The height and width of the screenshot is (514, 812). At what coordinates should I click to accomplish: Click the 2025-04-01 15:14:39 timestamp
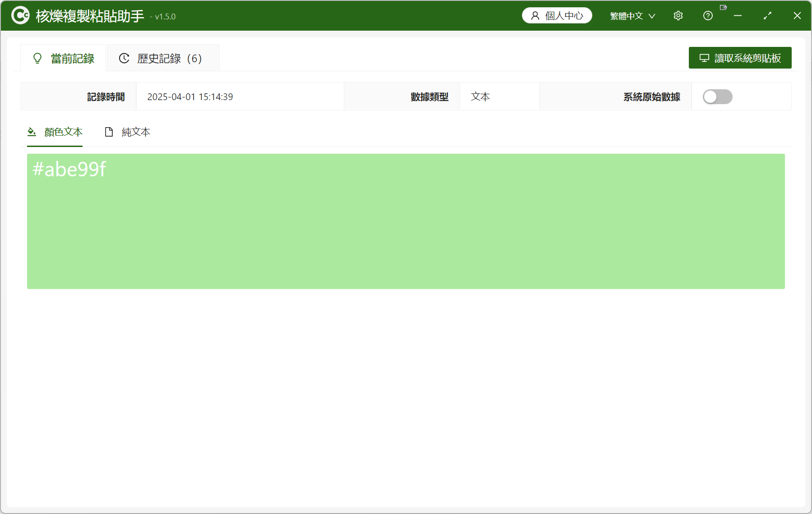pos(190,97)
